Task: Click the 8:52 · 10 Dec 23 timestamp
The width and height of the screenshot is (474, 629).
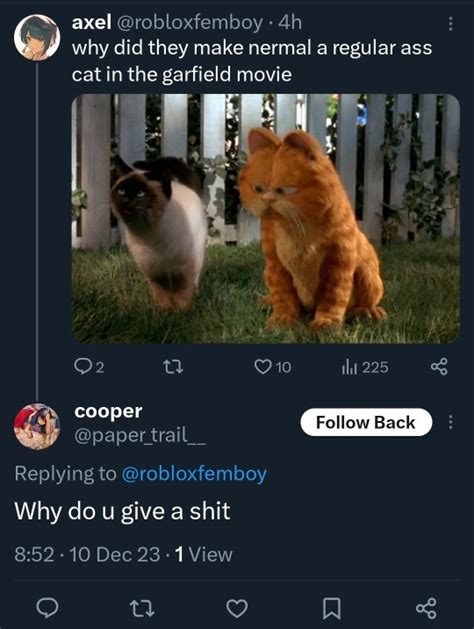Action: (x=87, y=554)
